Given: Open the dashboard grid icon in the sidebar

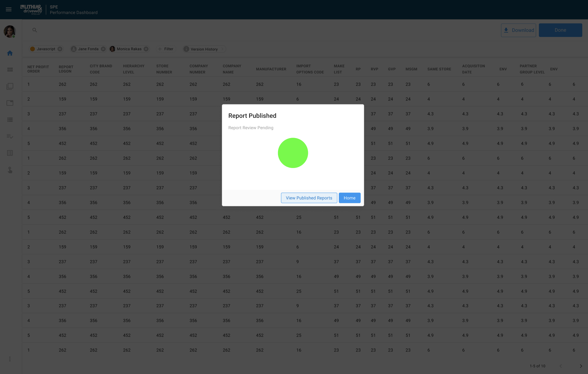Looking at the screenshot, I should click(10, 70).
